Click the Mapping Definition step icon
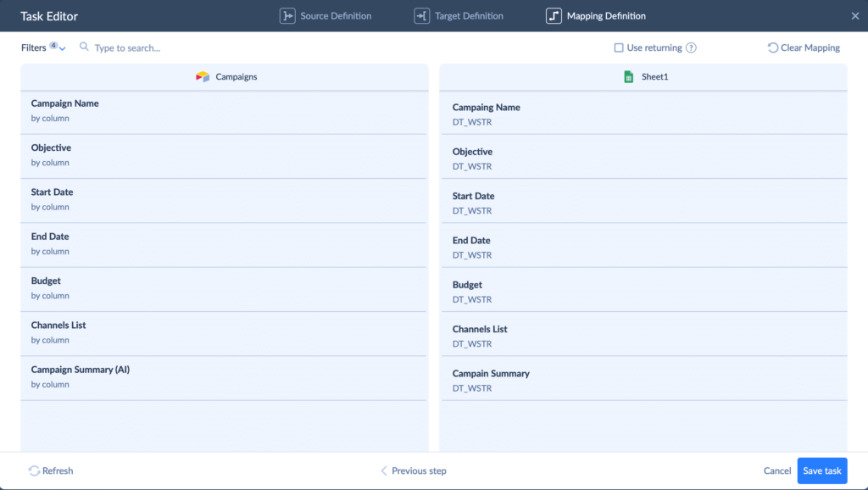This screenshot has height=490, width=868. pyautogui.click(x=554, y=16)
